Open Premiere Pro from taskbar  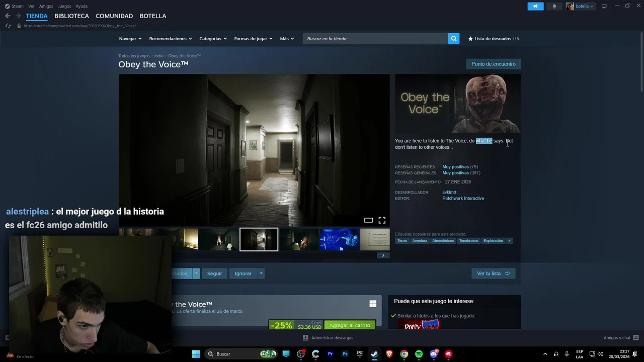tap(331, 354)
